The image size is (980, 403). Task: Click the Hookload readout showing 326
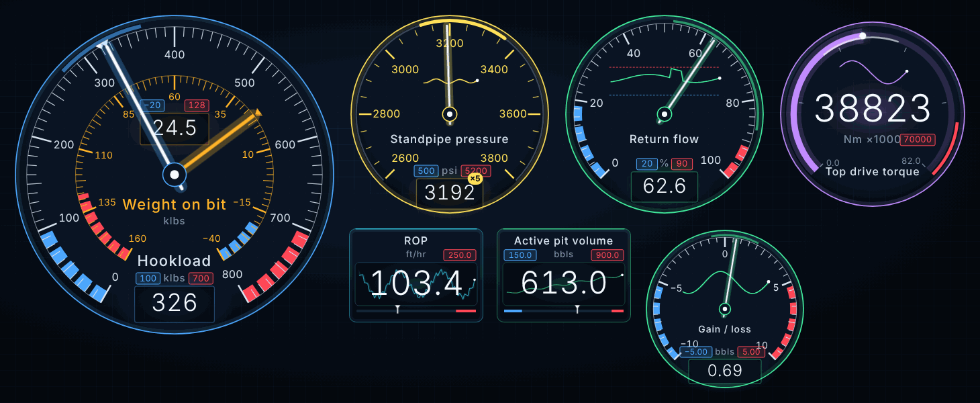[175, 304]
